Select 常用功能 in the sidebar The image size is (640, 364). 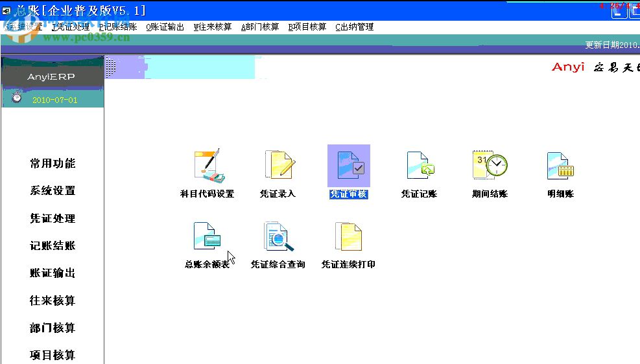click(53, 163)
